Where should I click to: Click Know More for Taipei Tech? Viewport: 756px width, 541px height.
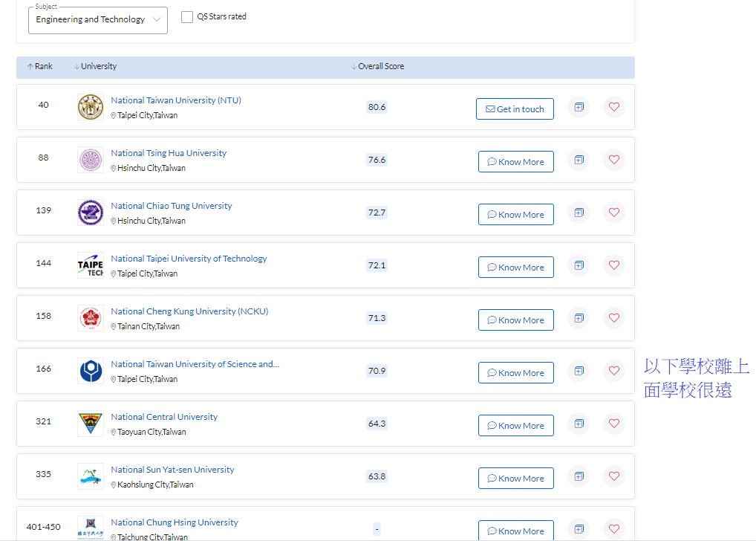[516, 268]
